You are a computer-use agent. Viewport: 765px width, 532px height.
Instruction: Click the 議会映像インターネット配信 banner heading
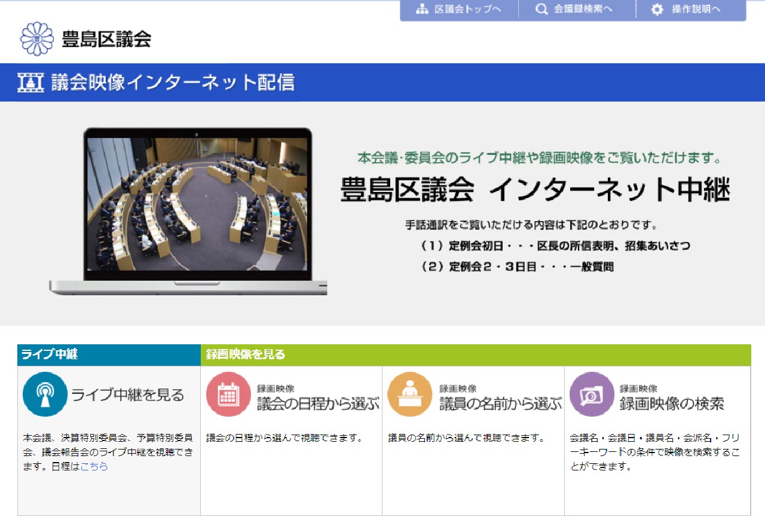[x=173, y=82]
